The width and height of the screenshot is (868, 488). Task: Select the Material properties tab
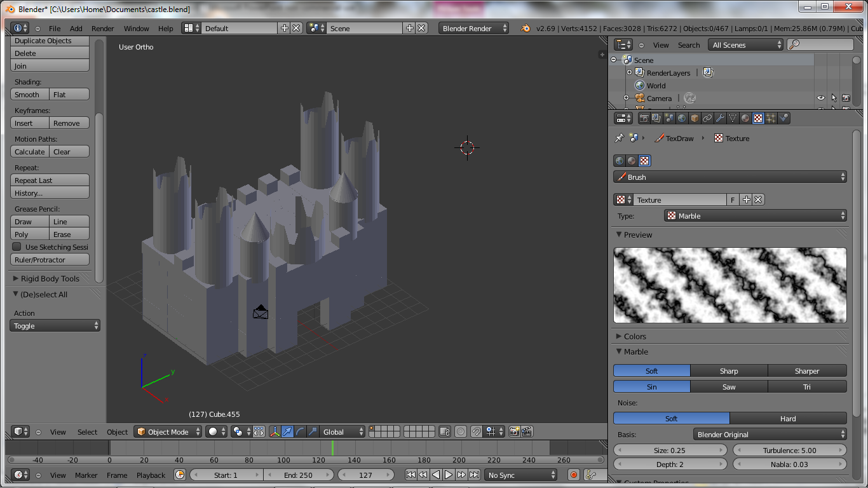click(x=743, y=118)
